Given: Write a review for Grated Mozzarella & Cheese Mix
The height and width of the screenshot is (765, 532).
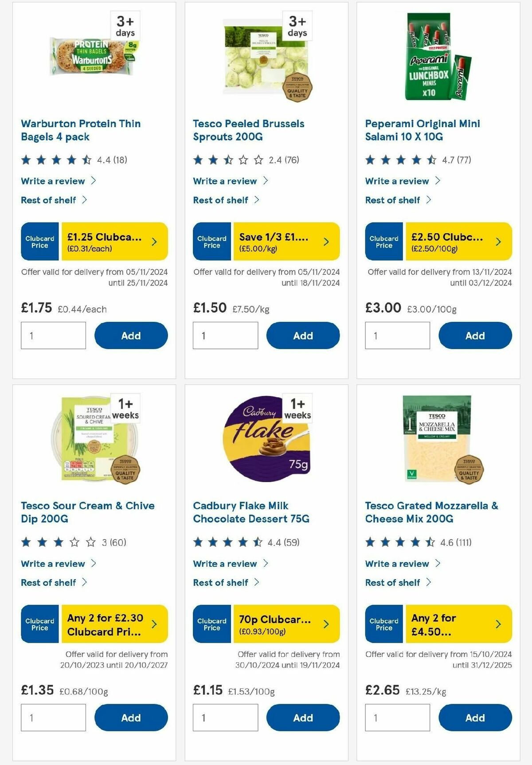Looking at the screenshot, I should click(x=396, y=564).
